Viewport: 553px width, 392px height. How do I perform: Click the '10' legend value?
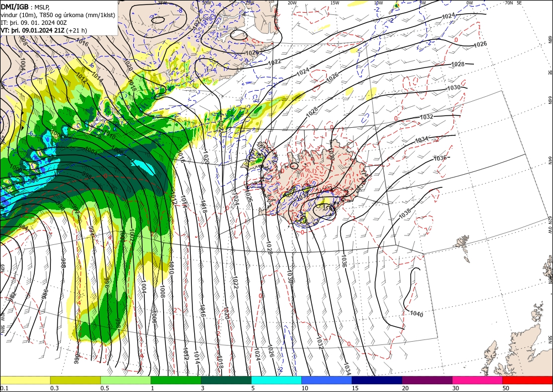[x=305, y=388]
